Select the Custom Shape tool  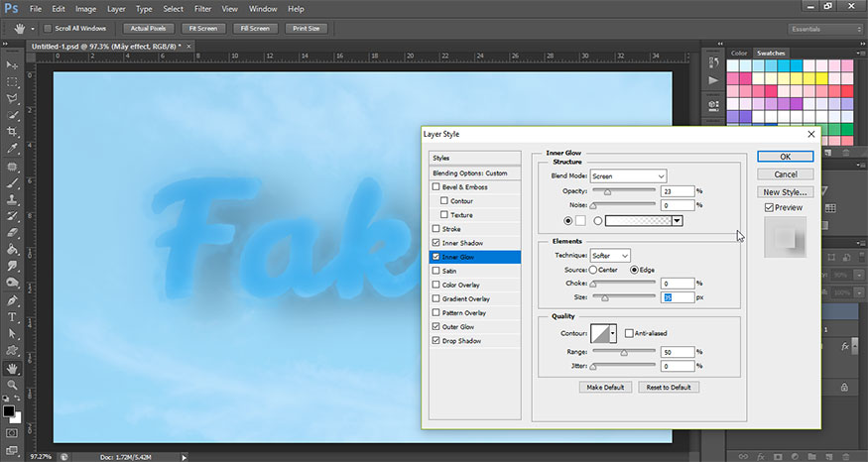click(x=12, y=351)
